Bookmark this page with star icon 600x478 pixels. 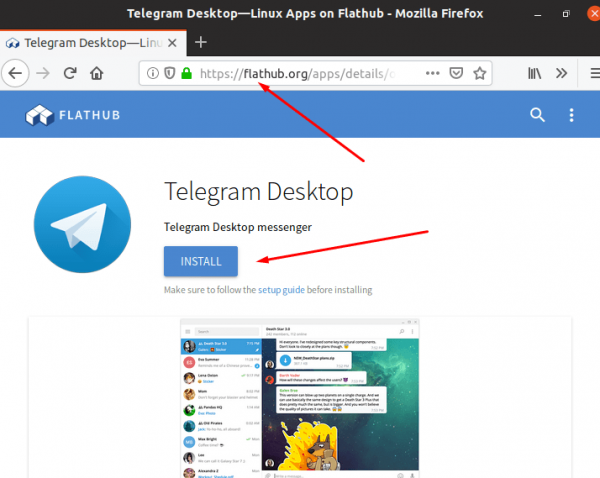479,73
